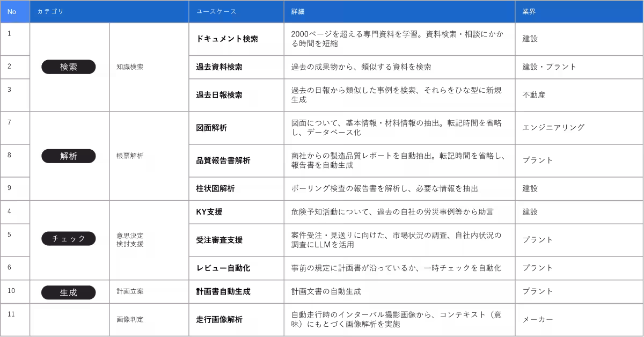Screen dimensions: 644x337
Task: Select the 生成 category pill
Action: click(x=69, y=292)
